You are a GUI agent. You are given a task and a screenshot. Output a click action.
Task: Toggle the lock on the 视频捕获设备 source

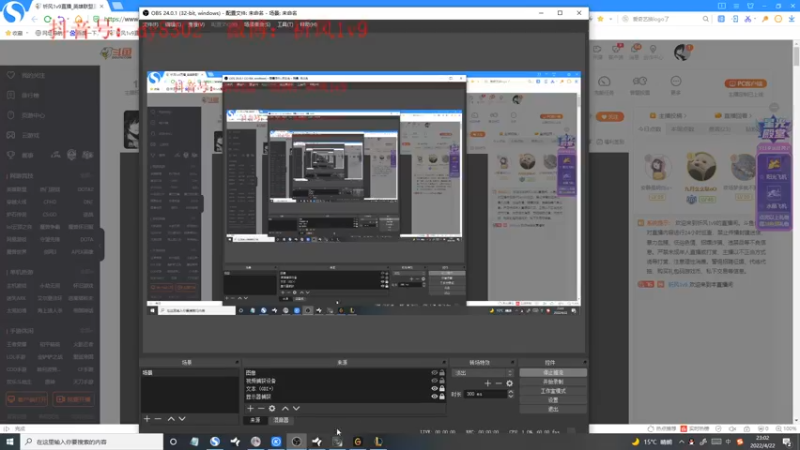(x=442, y=381)
